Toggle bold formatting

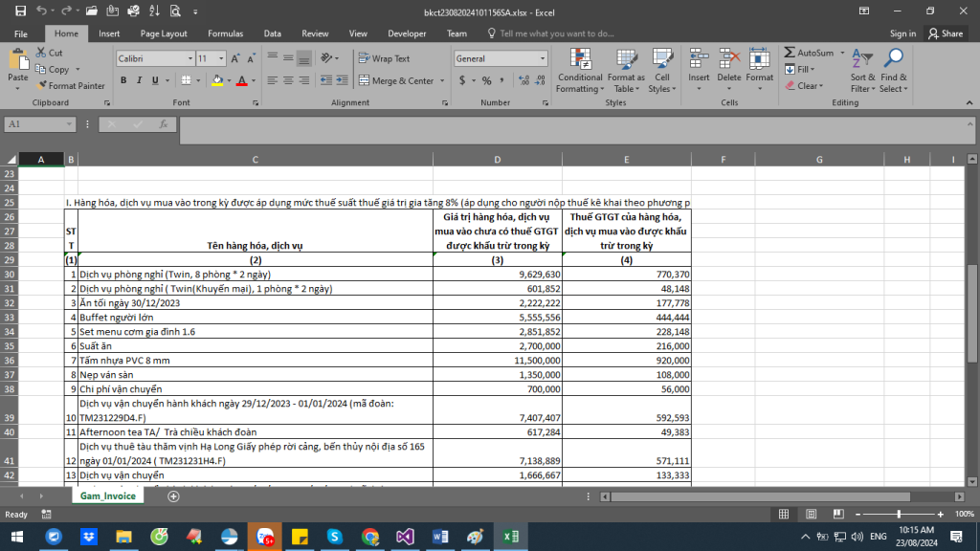[123, 80]
